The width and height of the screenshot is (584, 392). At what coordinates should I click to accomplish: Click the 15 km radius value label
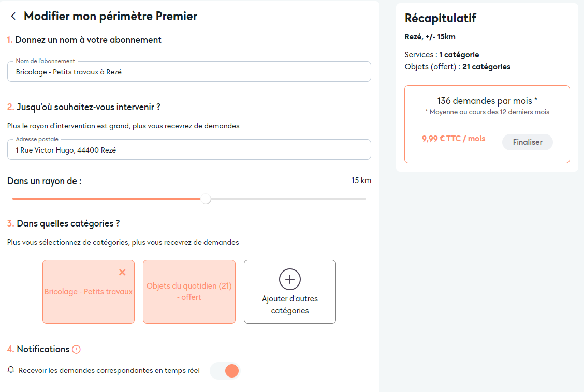(361, 180)
